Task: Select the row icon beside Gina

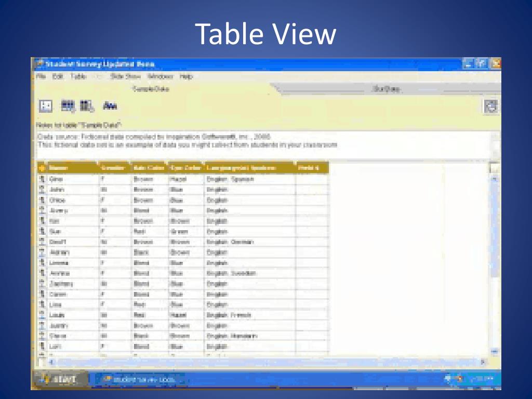Action: [x=43, y=179]
